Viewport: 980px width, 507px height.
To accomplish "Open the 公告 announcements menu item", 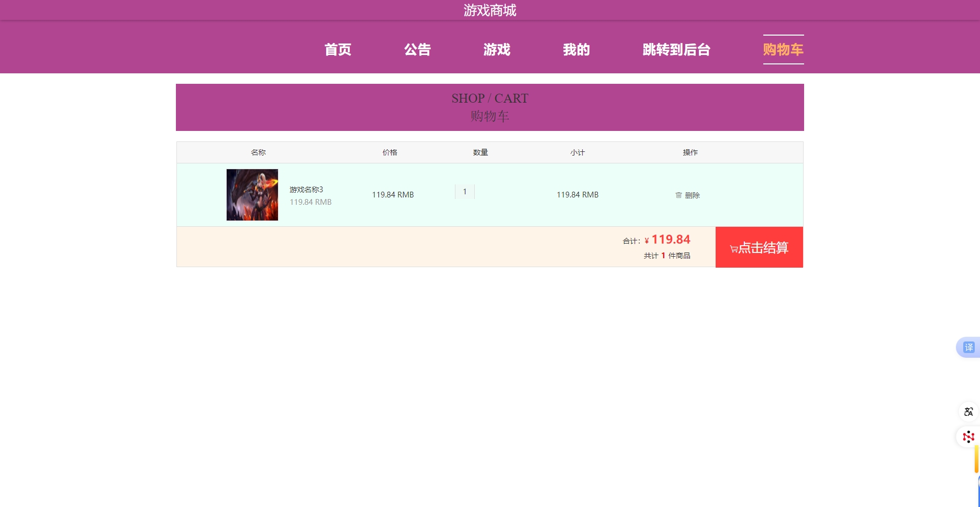I will [418, 50].
